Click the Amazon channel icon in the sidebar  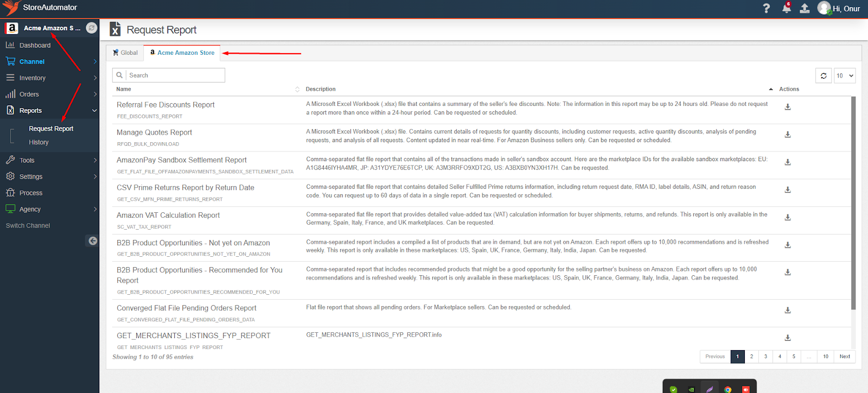pos(12,28)
